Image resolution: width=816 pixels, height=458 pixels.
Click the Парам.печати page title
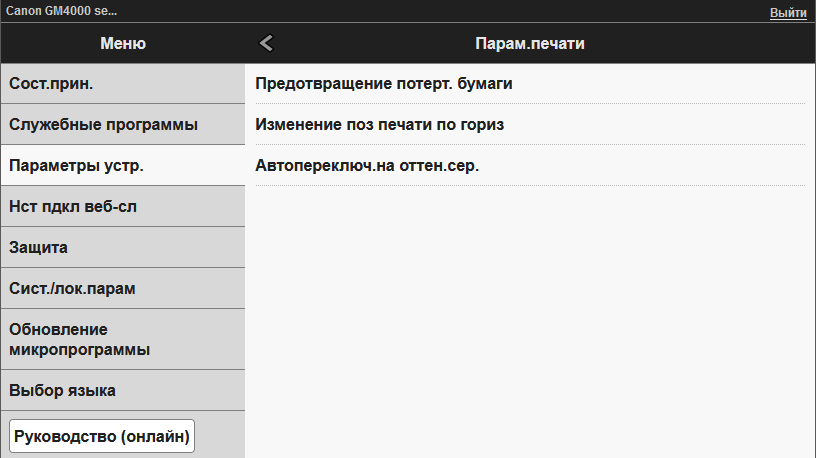529,43
